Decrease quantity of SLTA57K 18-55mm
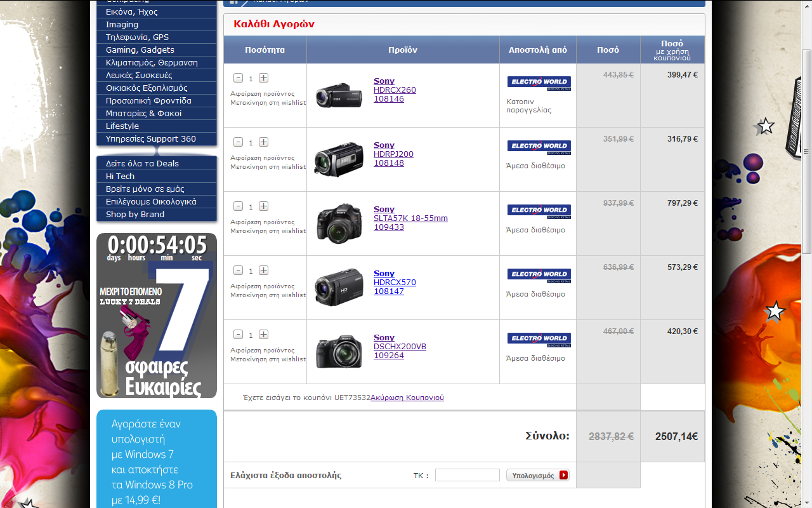812x508 pixels. pyautogui.click(x=238, y=206)
